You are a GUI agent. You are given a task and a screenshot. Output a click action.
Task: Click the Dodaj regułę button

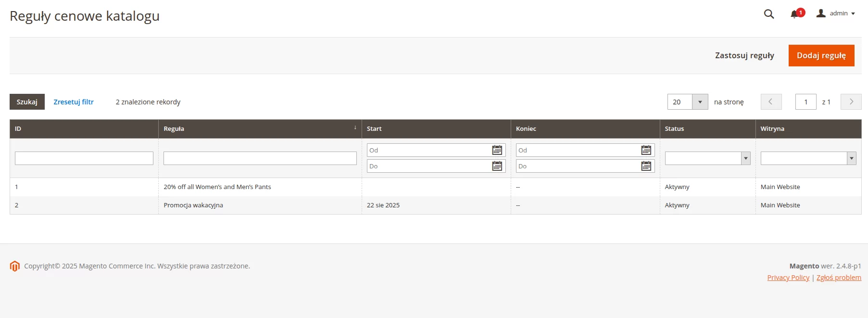821,56
